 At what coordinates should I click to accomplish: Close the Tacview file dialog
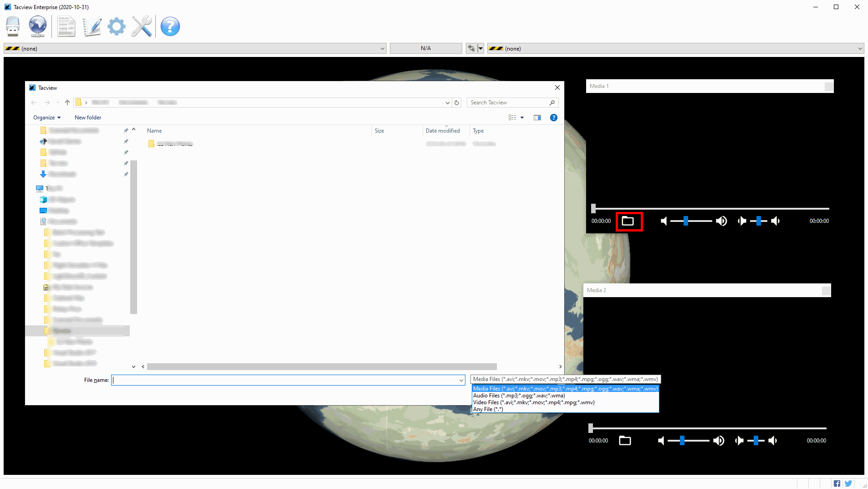[x=557, y=88]
